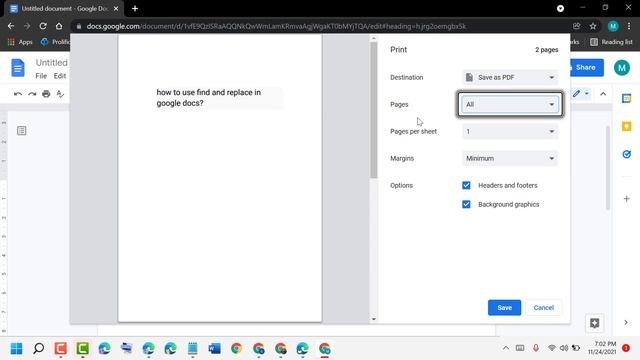Open the Chrome profile avatar M

[613, 26]
